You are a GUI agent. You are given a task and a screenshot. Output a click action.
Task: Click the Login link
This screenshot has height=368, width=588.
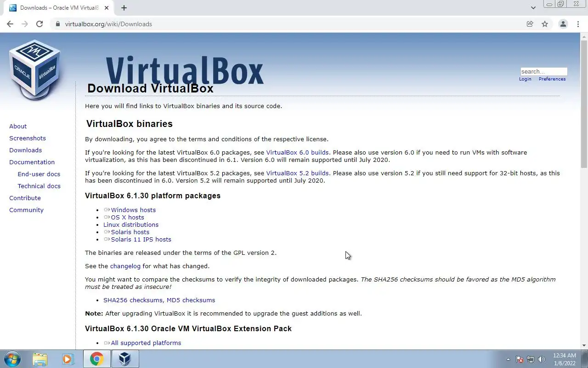pyautogui.click(x=525, y=79)
